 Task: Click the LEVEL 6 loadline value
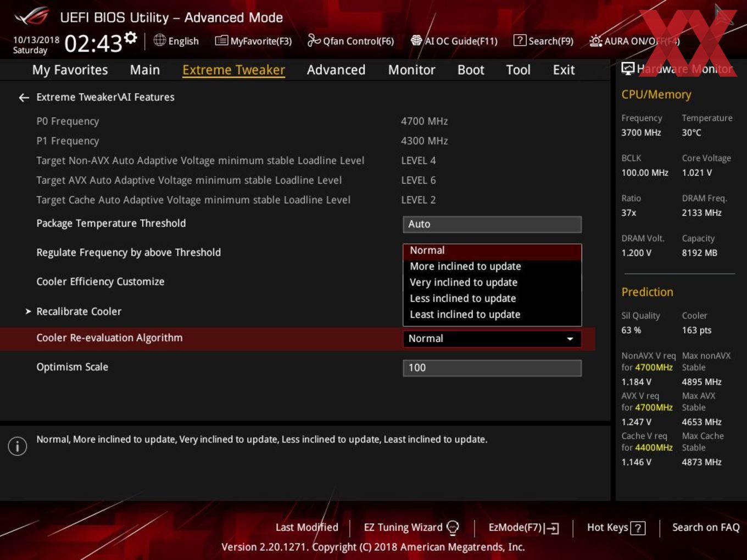(x=418, y=181)
